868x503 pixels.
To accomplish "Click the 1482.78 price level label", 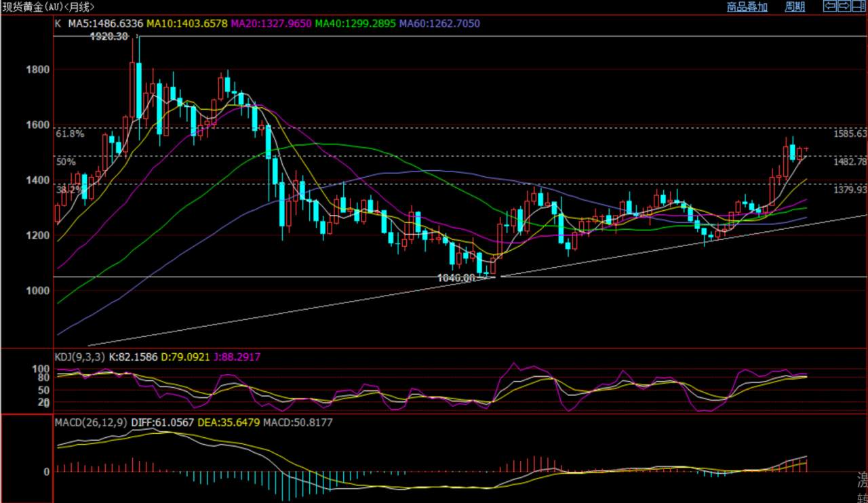I will point(850,161).
